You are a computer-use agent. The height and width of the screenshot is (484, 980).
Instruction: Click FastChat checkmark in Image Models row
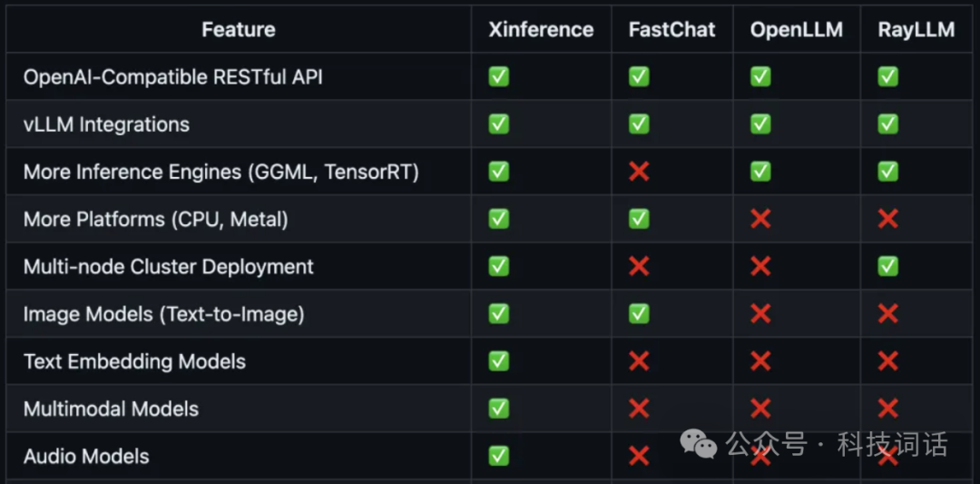click(639, 313)
